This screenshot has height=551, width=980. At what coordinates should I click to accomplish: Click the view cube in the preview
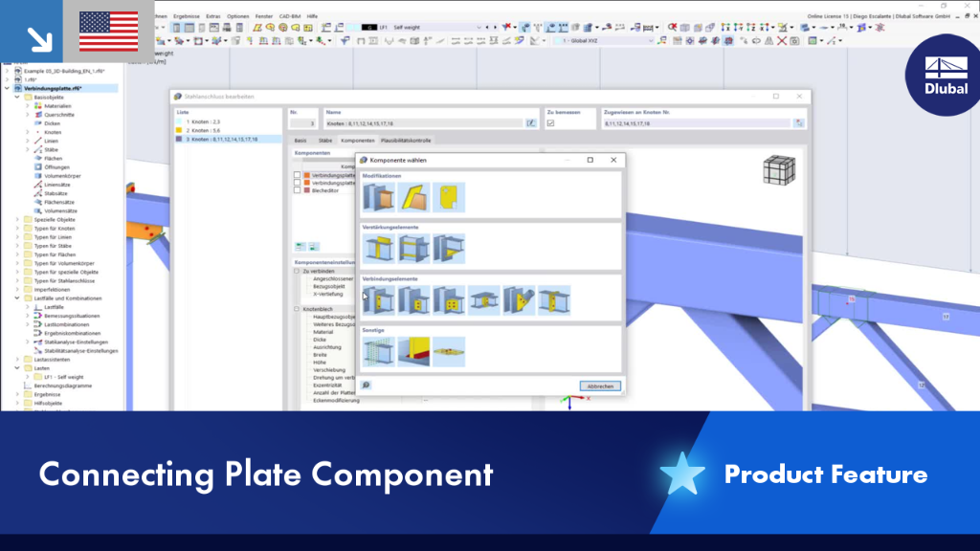pos(779,170)
